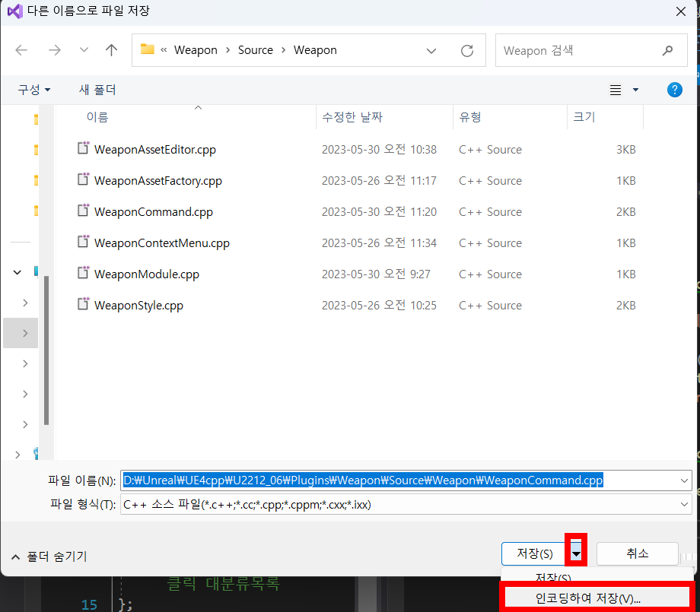Screen dimensions: 700x612
Task: Sort by the 유형 column header
Action: [x=470, y=117]
